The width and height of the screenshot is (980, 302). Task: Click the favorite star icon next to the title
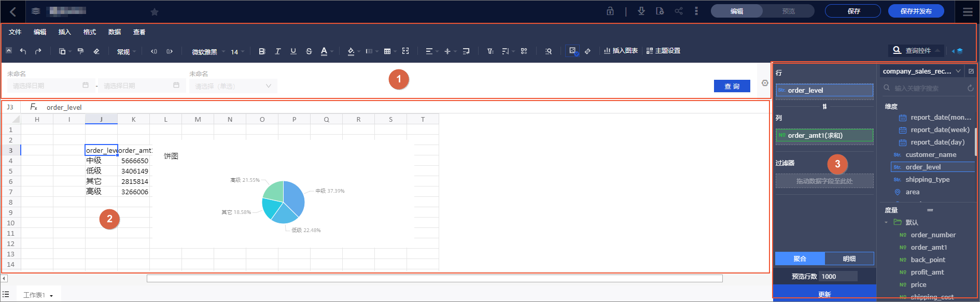(154, 11)
